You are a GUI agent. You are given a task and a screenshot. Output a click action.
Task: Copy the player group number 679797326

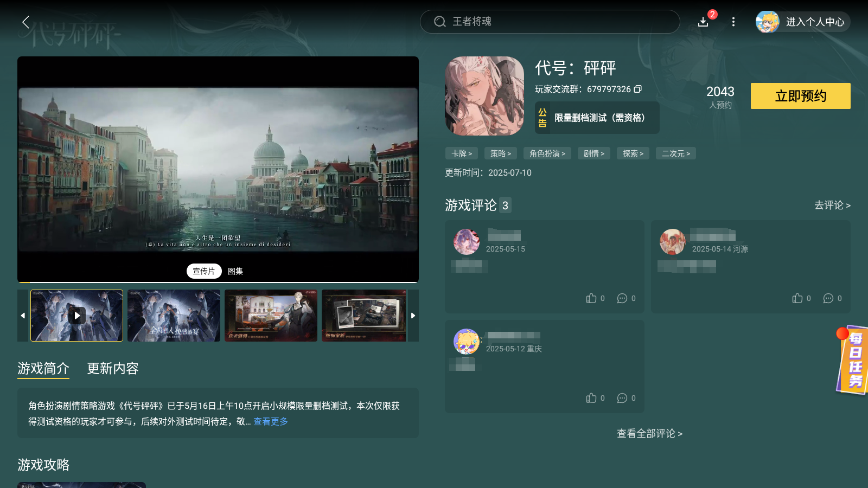click(x=638, y=89)
